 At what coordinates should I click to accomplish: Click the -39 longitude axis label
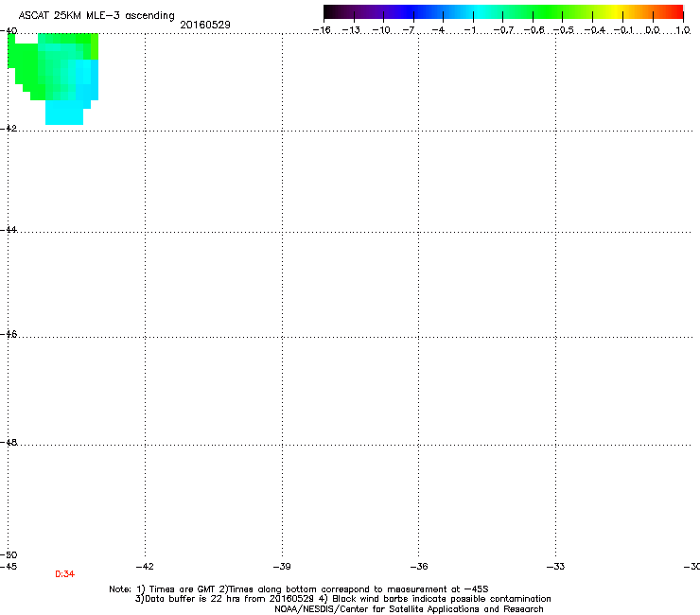[282, 567]
